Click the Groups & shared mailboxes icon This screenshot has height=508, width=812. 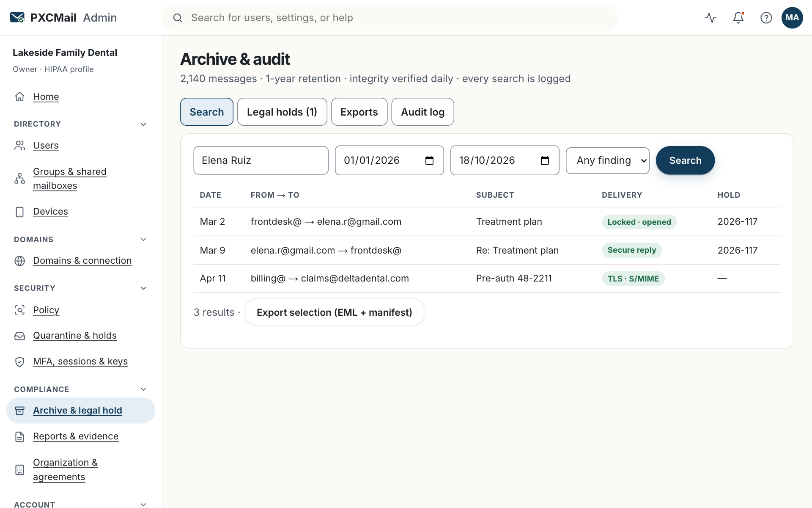pyautogui.click(x=19, y=179)
